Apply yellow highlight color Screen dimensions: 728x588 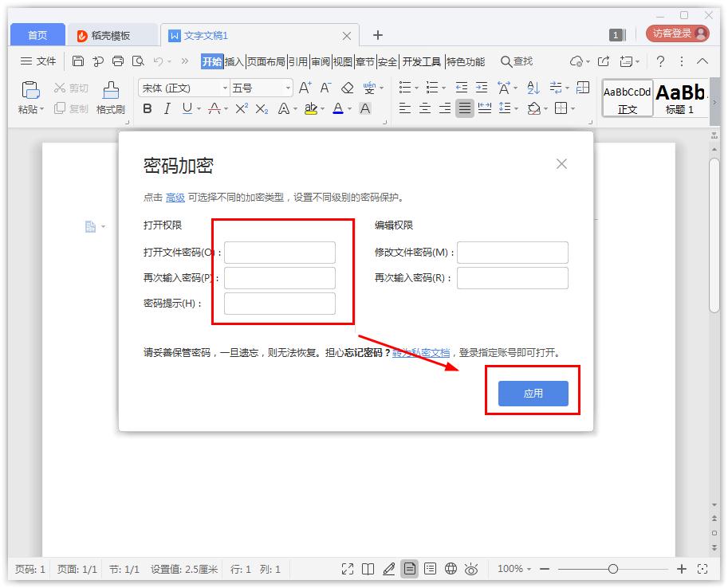pyautogui.click(x=311, y=109)
